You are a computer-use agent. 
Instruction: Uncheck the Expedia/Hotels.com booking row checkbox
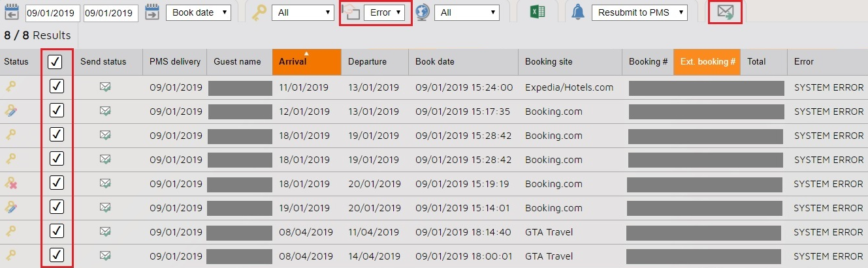56,87
